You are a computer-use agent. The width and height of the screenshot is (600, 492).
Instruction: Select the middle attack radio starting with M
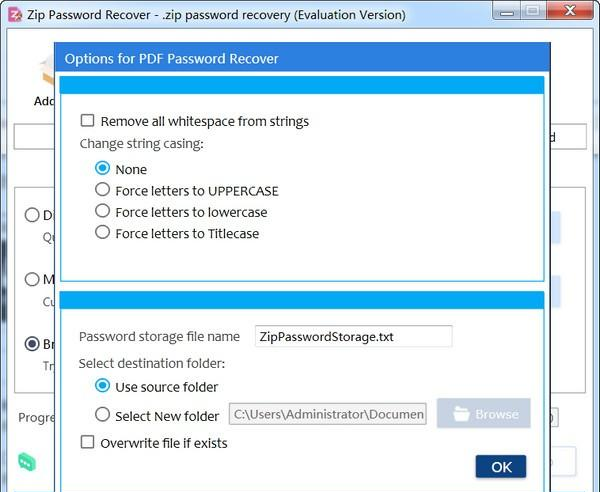click(x=32, y=279)
